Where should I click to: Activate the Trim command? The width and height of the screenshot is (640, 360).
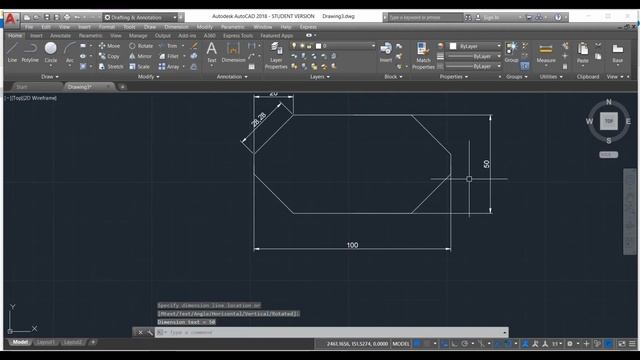[x=169, y=46]
